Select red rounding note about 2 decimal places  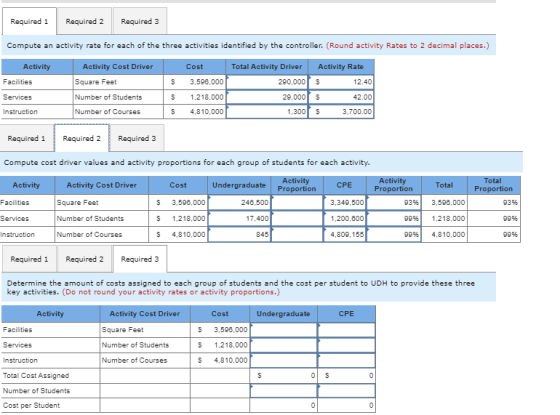tap(408, 46)
